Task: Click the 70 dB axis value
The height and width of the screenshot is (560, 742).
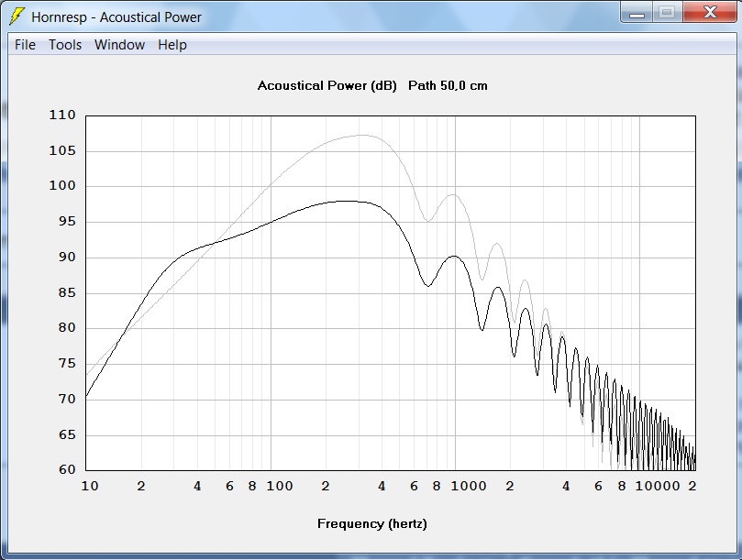Action: click(x=67, y=399)
